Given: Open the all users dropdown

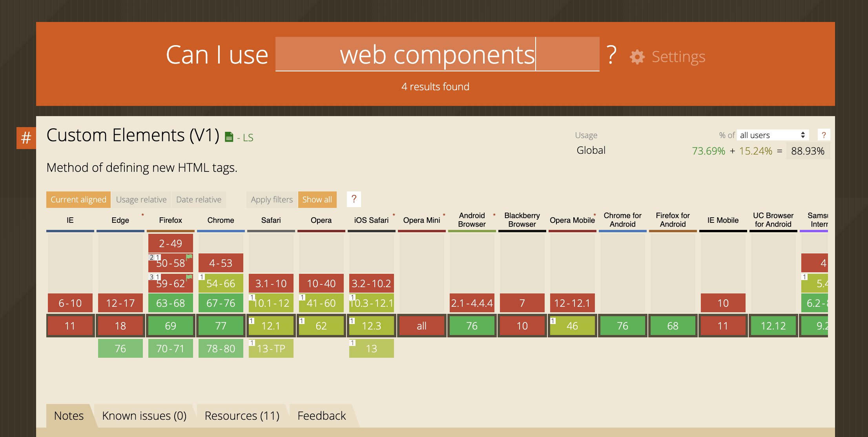Looking at the screenshot, I should 772,135.
